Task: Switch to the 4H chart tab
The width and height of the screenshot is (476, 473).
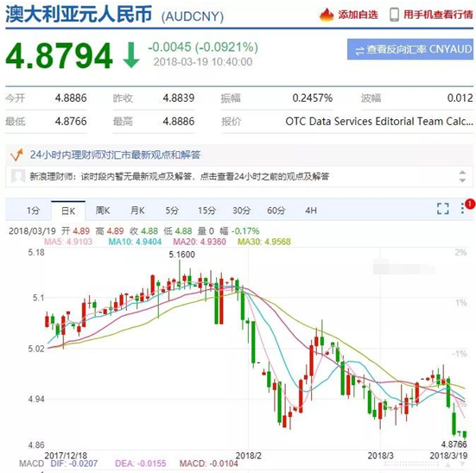Action: tap(311, 211)
